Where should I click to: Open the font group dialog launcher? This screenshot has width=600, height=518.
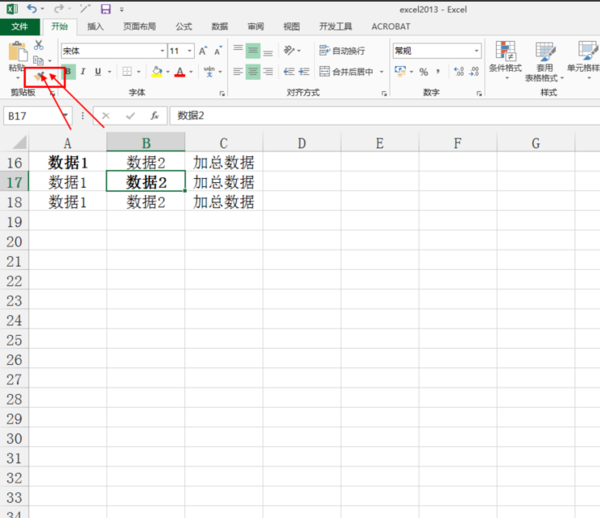(222, 93)
